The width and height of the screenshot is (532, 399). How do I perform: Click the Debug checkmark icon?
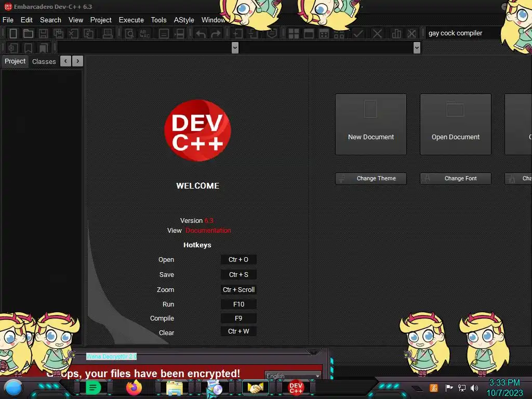358,34
